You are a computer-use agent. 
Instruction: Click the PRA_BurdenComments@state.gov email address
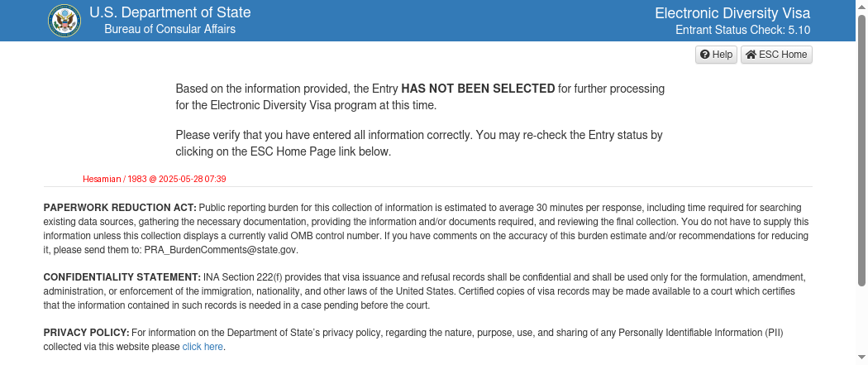(x=221, y=249)
